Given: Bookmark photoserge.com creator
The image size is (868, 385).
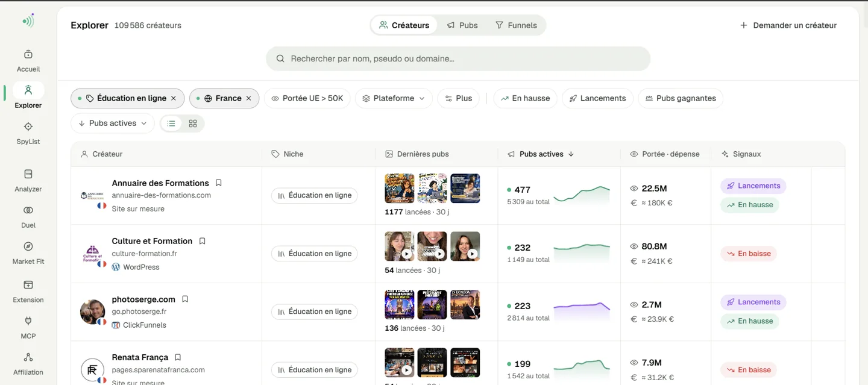Looking at the screenshot, I should pyautogui.click(x=185, y=299).
